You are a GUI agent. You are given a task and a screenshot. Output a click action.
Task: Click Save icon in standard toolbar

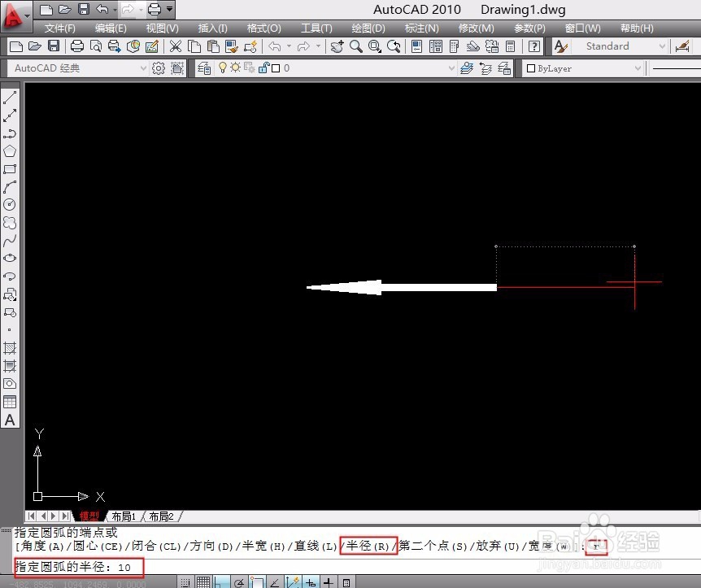coord(54,46)
